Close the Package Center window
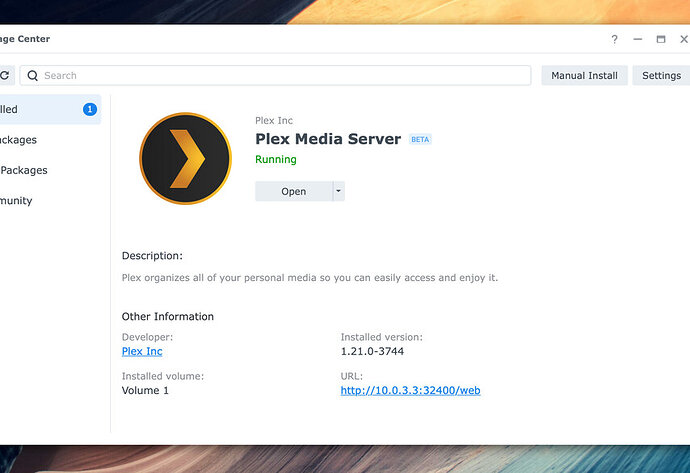690x473 pixels. [x=684, y=39]
